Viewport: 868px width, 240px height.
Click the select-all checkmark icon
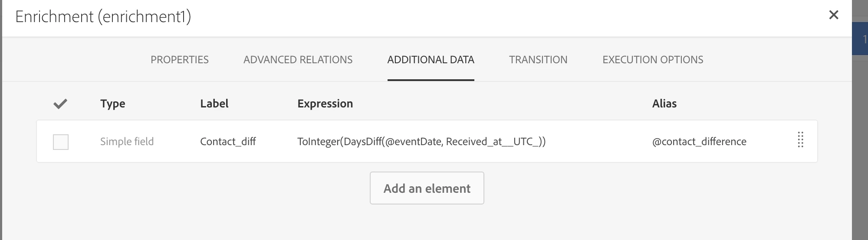60,104
